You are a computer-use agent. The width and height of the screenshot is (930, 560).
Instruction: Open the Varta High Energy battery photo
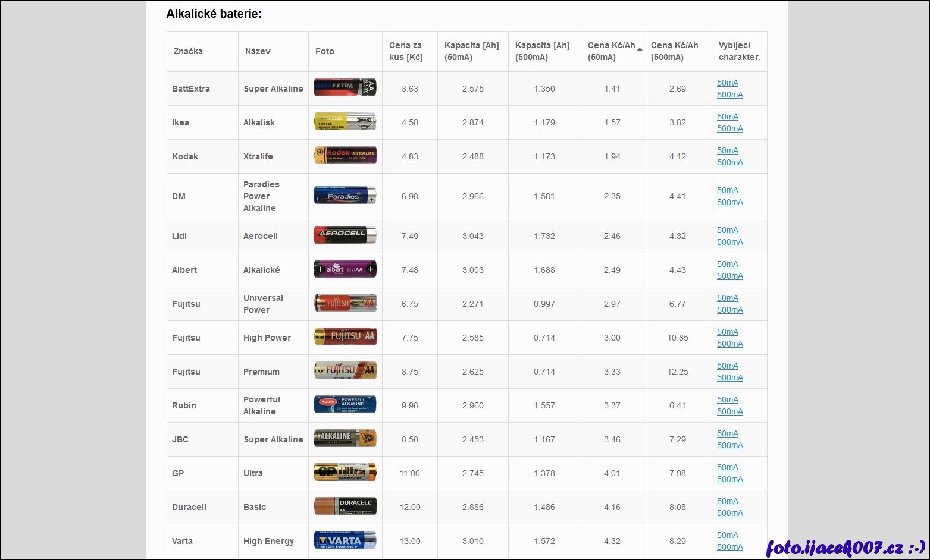coord(345,541)
